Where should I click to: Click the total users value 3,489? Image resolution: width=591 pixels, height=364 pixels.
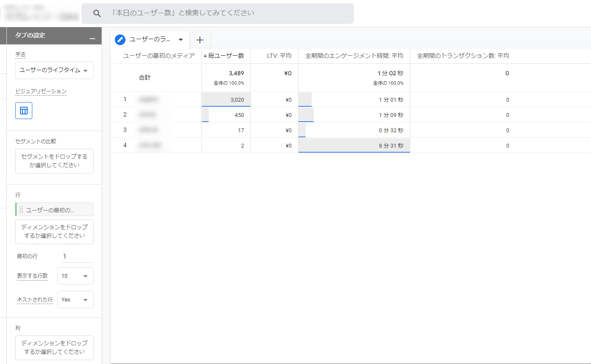(x=236, y=74)
